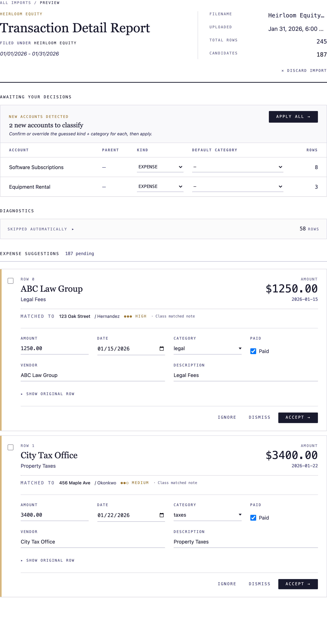Click the filename value Heirloom Equity…

[296, 15]
